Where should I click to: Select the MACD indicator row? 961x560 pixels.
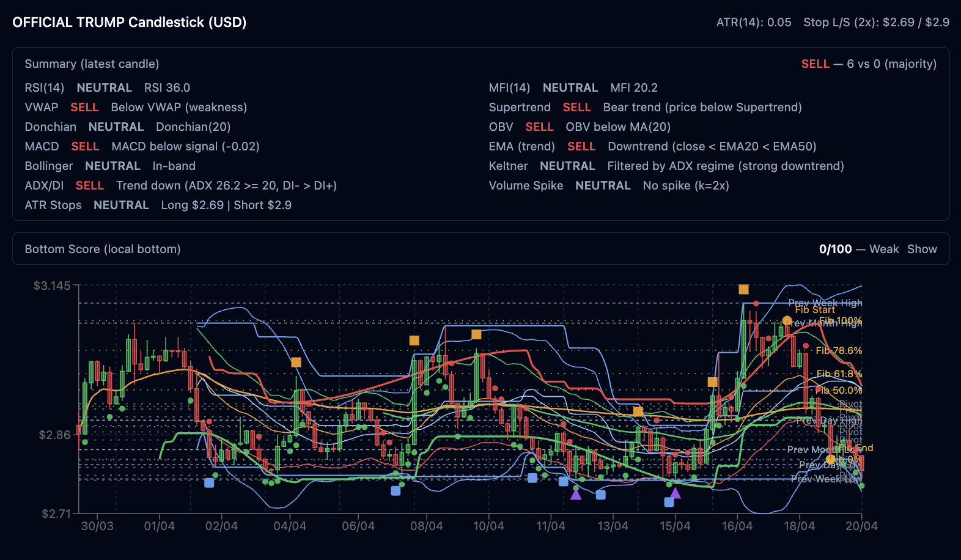click(x=142, y=146)
